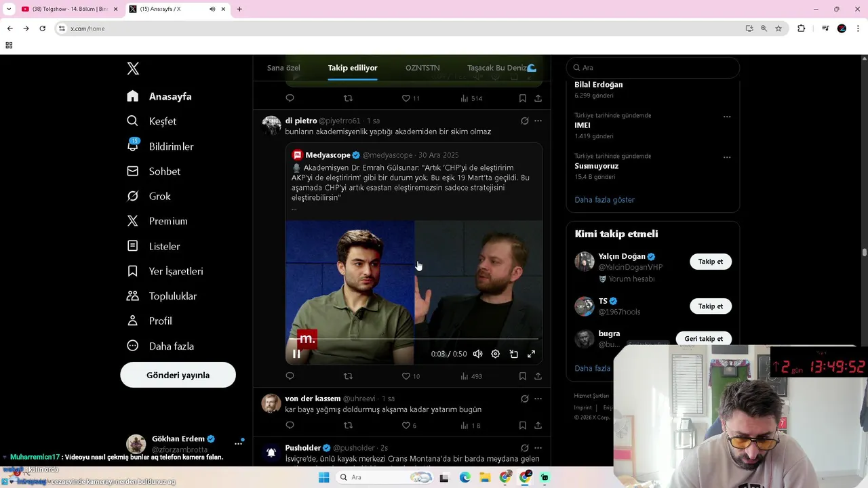Repost di pietro post
The image size is (868, 488).
348,376
